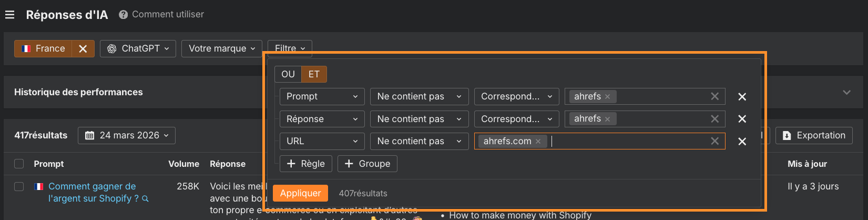The image size is (868, 220).
Task: Delete the Prompt filter rule
Action: point(742,97)
